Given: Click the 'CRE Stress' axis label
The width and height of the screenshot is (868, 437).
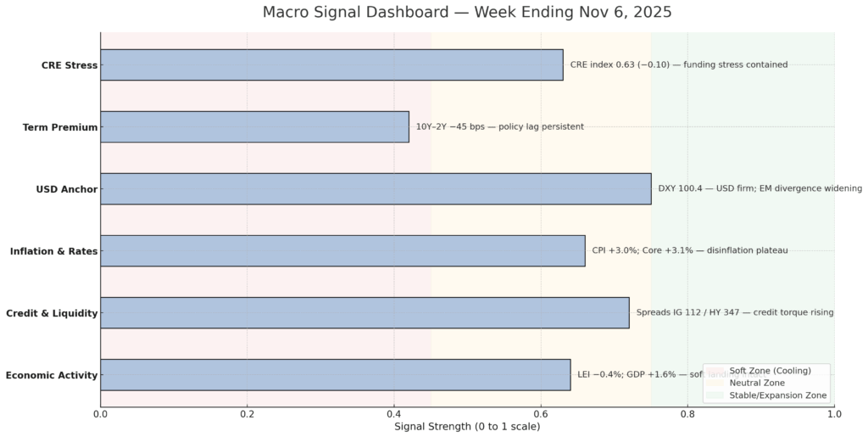Looking at the screenshot, I should pyautogui.click(x=69, y=64).
